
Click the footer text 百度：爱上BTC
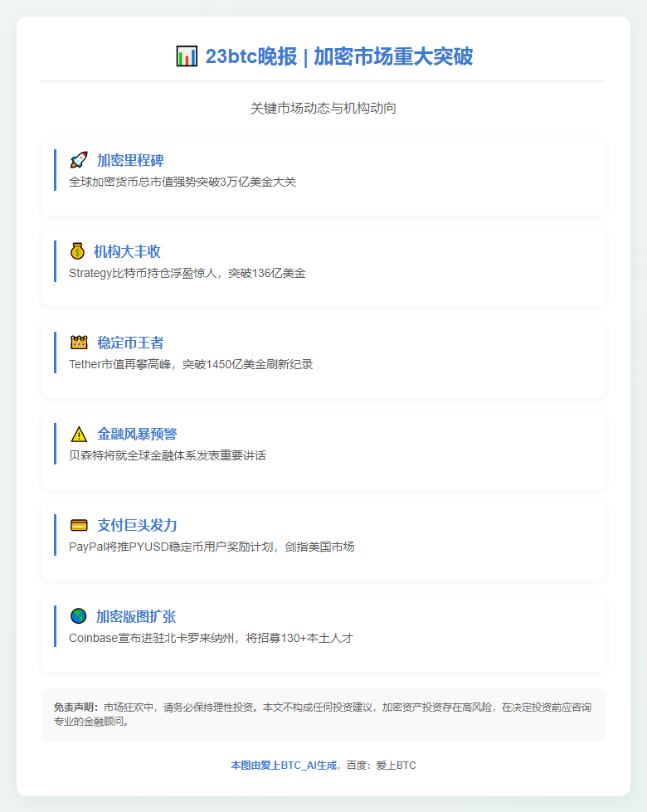(x=382, y=765)
